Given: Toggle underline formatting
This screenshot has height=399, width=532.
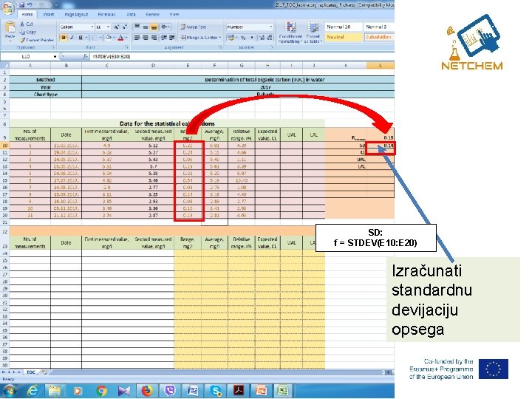Looking at the screenshot, I should pyautogui.click(x=81, y=38).
